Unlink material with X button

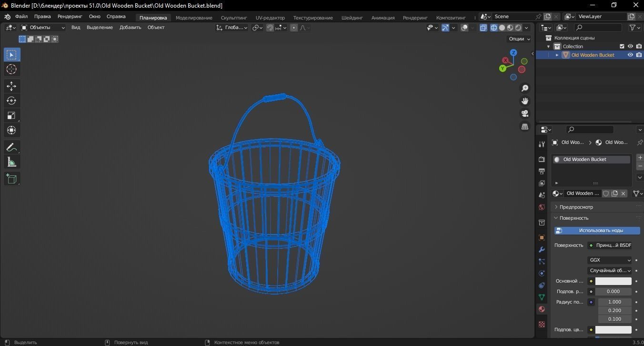[623, 193]
